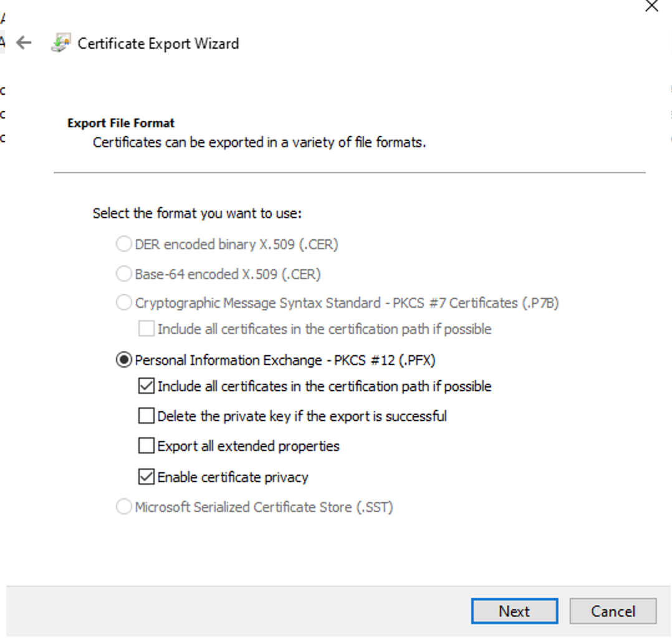
Task: Select Personal Information Exchange PKCS #12 radio
Action: [124, 360]
